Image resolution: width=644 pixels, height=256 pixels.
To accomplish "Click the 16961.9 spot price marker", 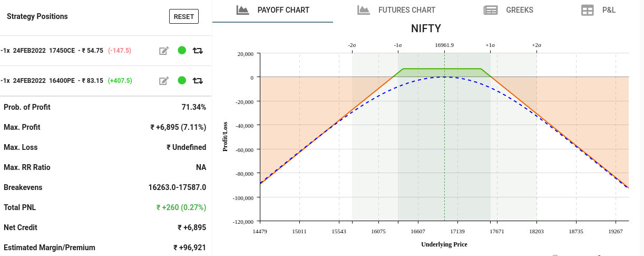I will pos(444,45).
